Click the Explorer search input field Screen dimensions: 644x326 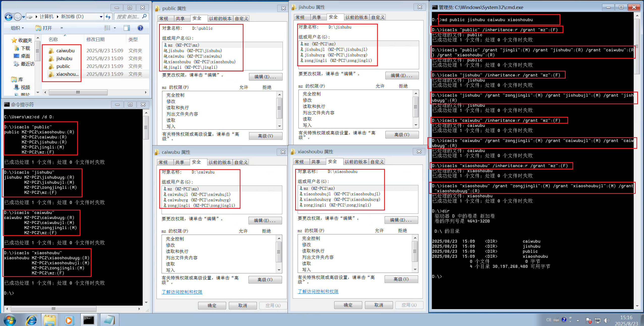pos(128,17)
